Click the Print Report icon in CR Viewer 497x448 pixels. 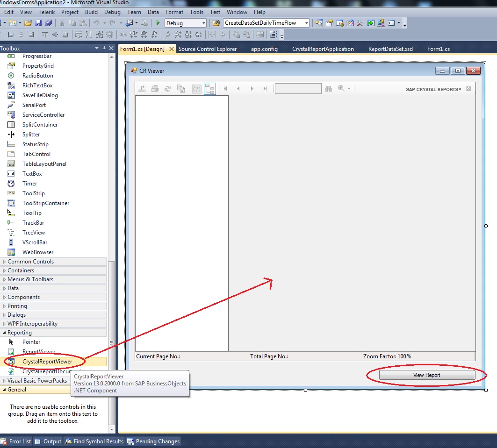pyautogui.click(x=155, y=88)
